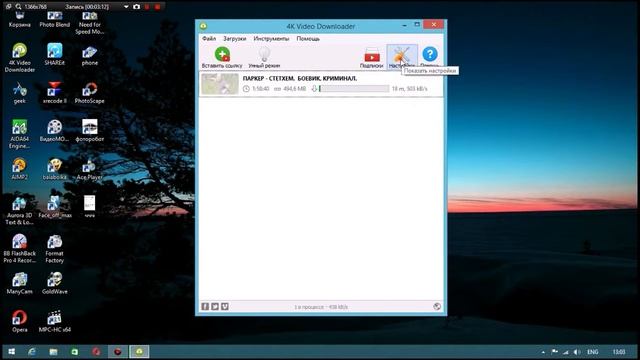
Task: Open the Twitter share icon in status bar
Action: (x=215, y=307)
